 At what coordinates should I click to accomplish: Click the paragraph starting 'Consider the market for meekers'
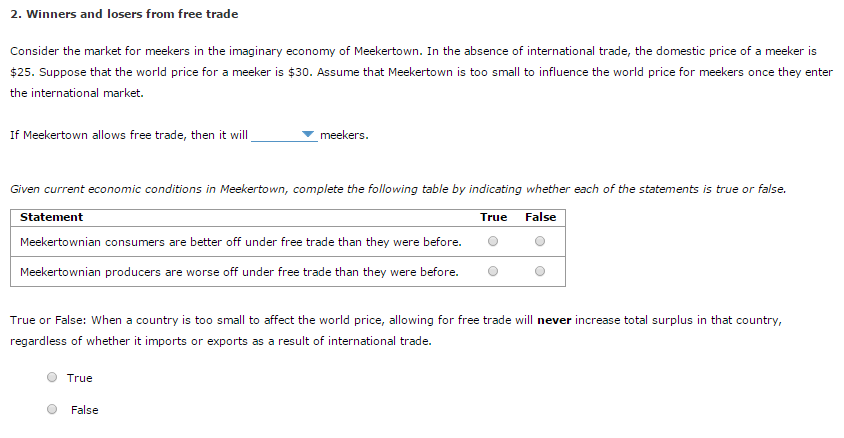421,72
